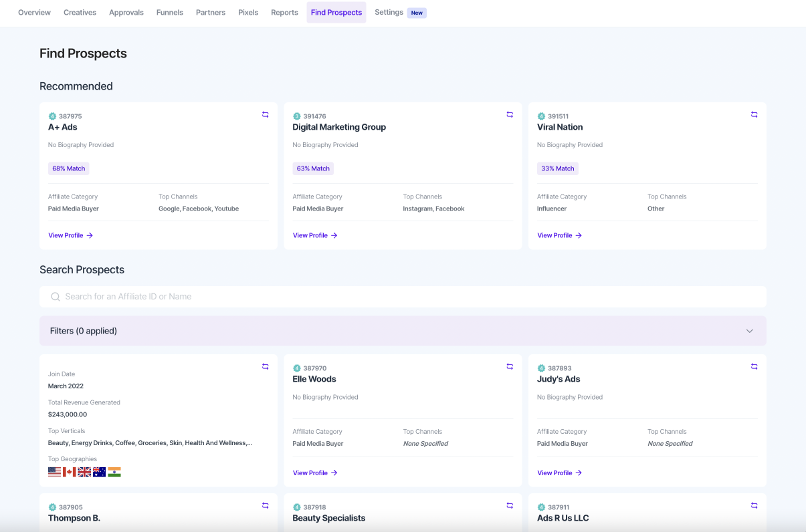806x532 pixels.
Task: Click the flip icon on Viral Nation's card
Action: click(754, 114)
